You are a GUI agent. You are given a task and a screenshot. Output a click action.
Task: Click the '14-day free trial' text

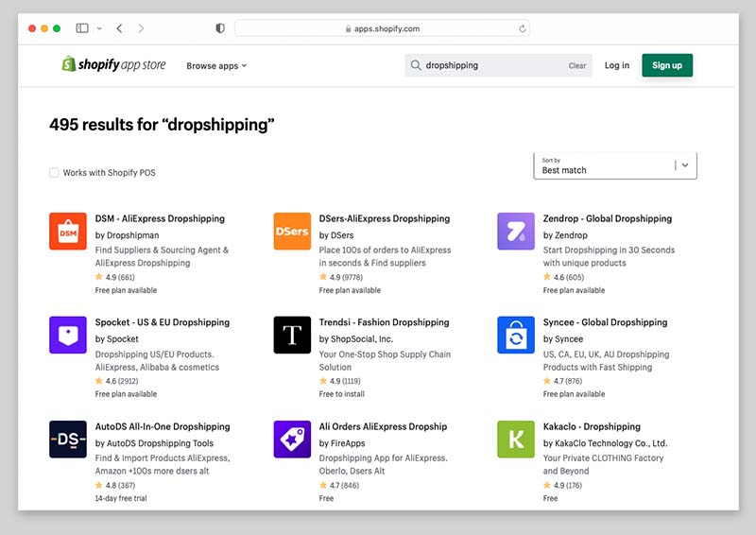(x=121, y=498)
